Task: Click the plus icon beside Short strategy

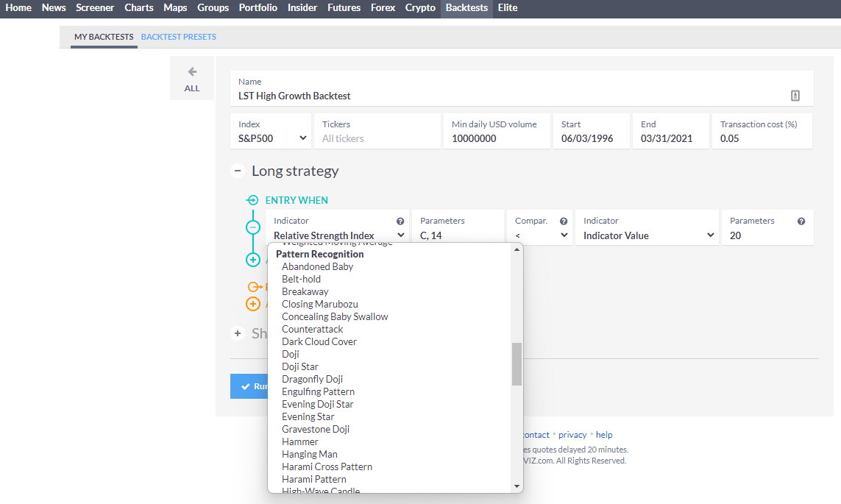Action: (x=237, y=333)
